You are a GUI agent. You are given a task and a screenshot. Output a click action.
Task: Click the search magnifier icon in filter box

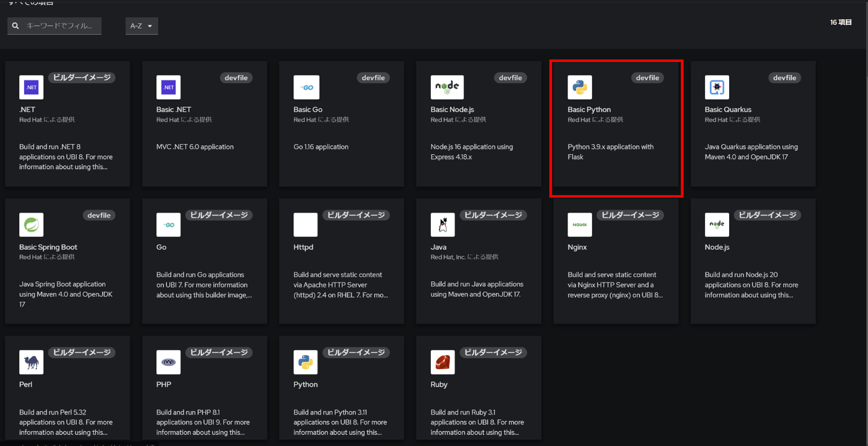click(15, 26)
